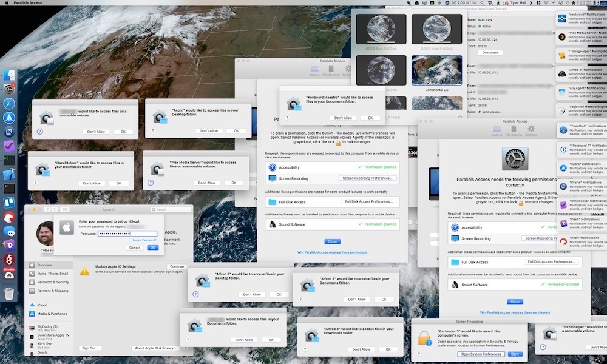Select Media & Purchases in sidebar

[50, 314]
